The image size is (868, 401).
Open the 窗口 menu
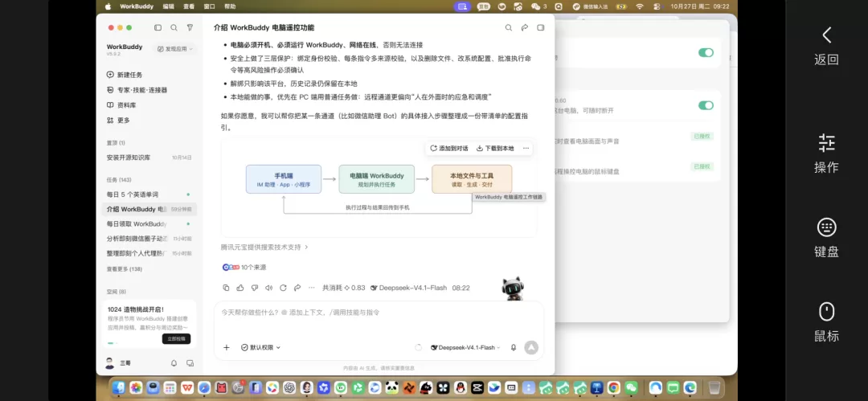click(x=209, y=6)
